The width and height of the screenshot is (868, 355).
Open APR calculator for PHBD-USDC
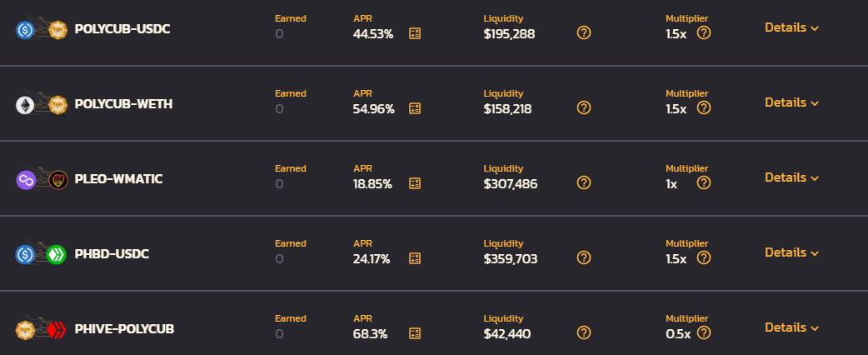415,258
